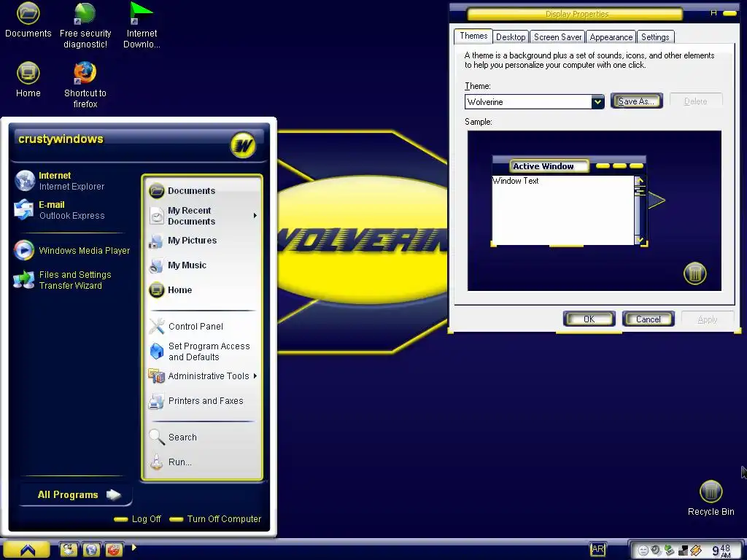Click Cancel in Display Properties
Screen dimensions: 747x560
click(648, 319)
